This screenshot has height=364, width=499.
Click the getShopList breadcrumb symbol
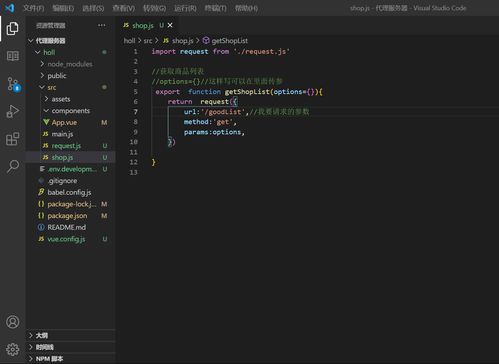226,41
